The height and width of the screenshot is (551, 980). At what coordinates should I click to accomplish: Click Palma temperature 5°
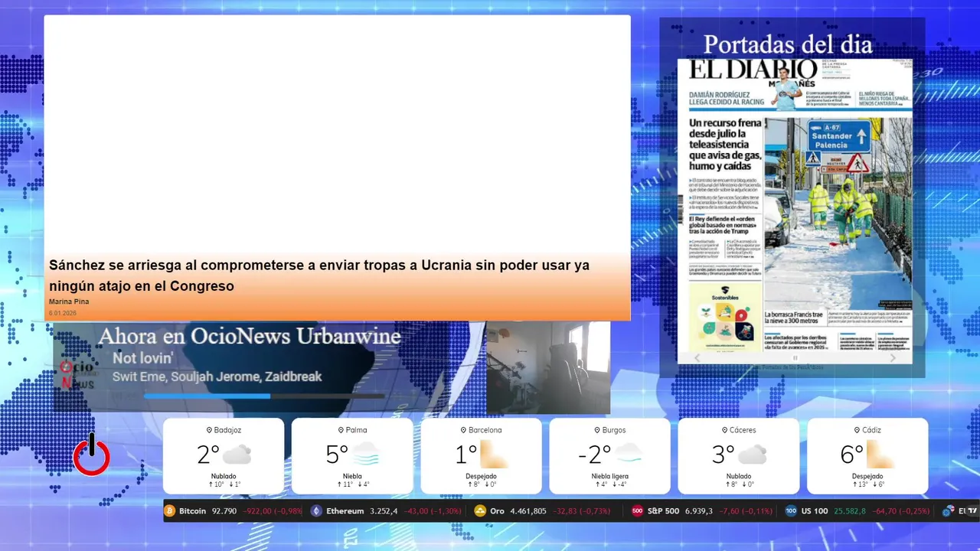tap(337, 455)
